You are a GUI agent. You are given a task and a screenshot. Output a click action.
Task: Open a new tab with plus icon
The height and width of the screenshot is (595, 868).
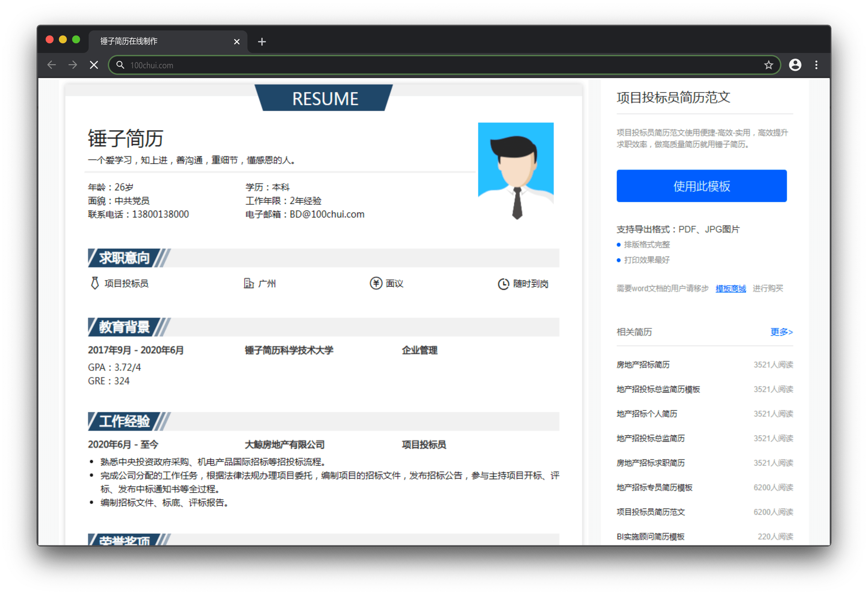[x=262, y=41]
